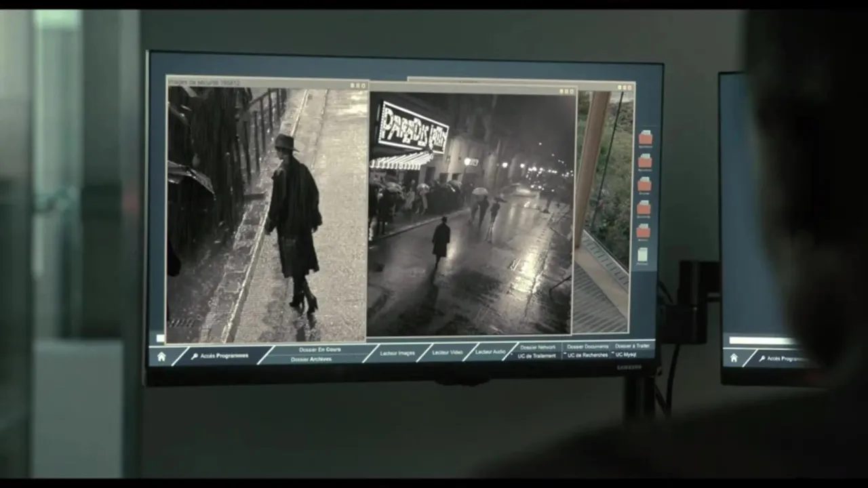Open Dossier Network
The image size is (868, 488).
tap(538, 347)
